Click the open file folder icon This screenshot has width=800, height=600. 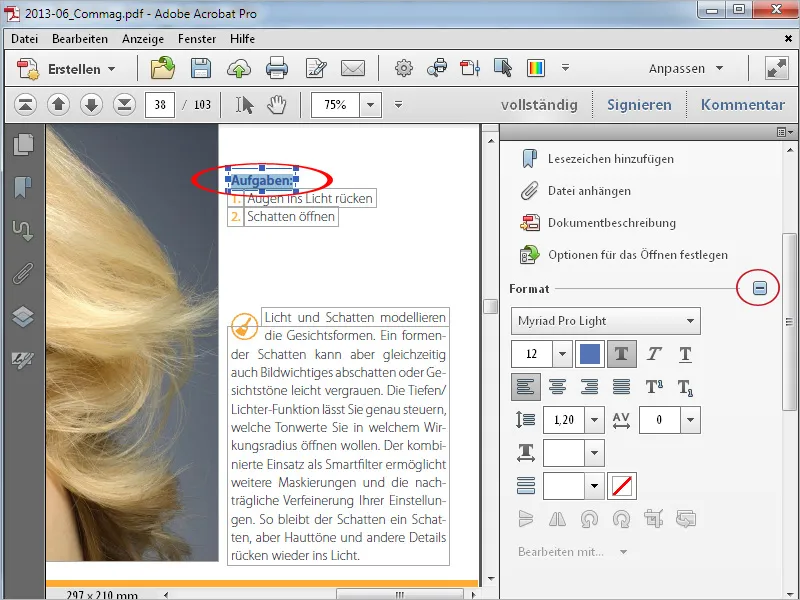click(163, 68)
